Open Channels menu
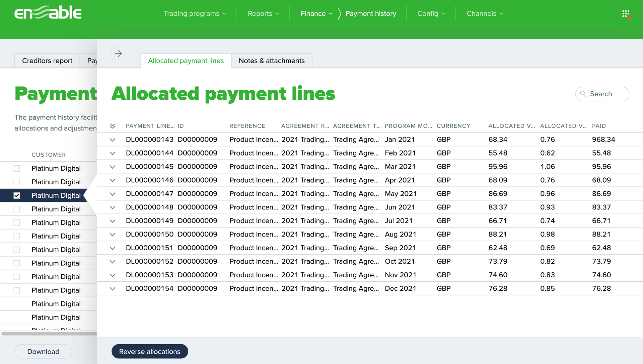Screen dimensions: 643x364 [x=485, y=14]
